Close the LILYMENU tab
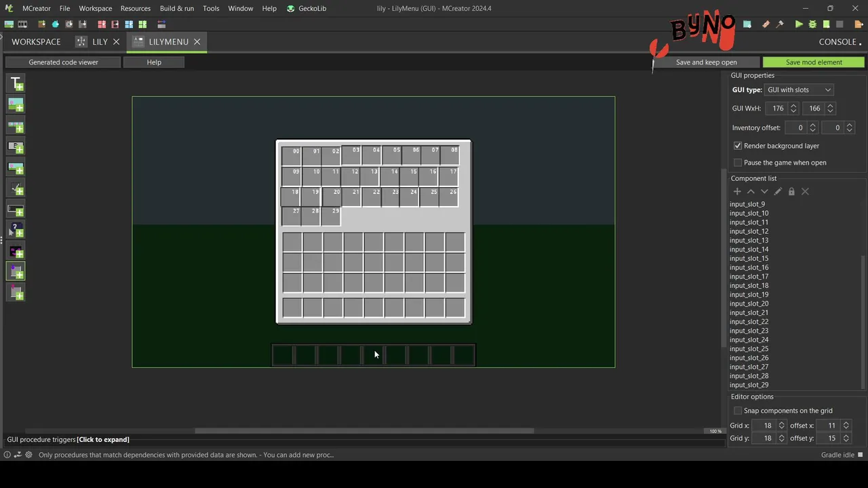The width and height of the screenshot is (868, 488). pos(197,41)
